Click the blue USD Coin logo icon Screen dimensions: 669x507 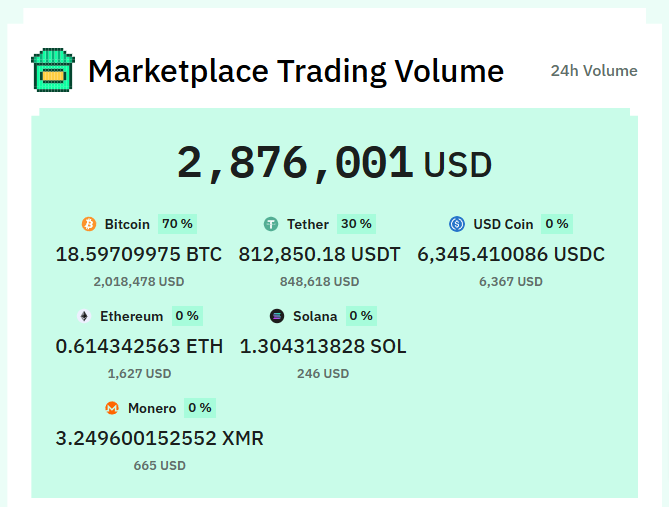pos(457,224)
